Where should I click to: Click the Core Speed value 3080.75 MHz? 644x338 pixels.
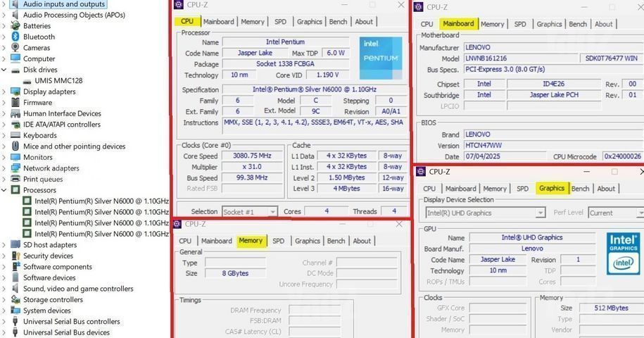252,156
